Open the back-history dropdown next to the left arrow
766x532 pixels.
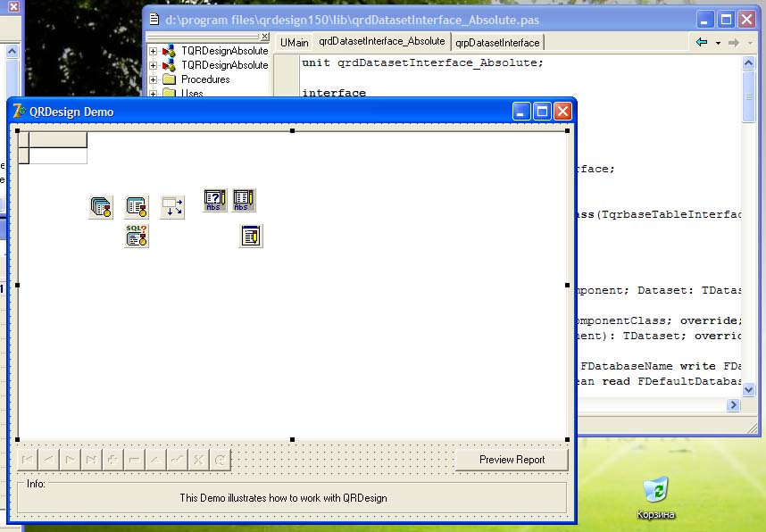[x=718, y=43]
